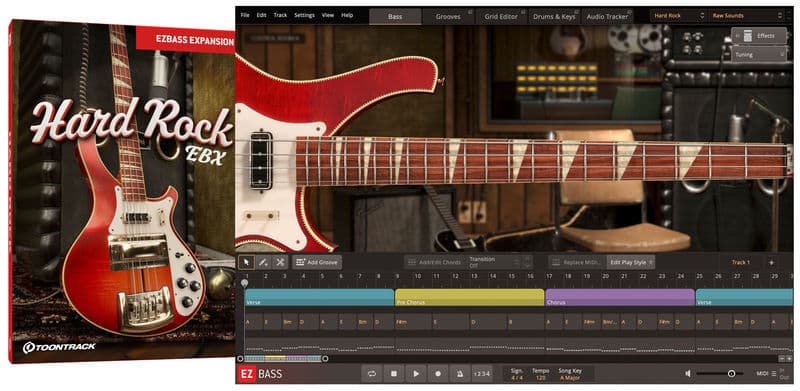Screen dimensions: 800x391
Task: Zoom out timeline with minus button
Action: click(x=781, y=359)
